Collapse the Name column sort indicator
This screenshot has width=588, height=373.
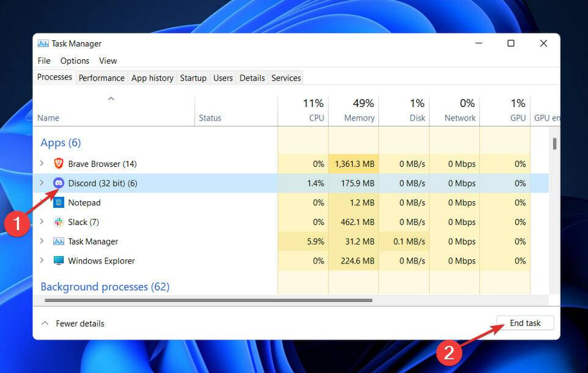(111, 98)
